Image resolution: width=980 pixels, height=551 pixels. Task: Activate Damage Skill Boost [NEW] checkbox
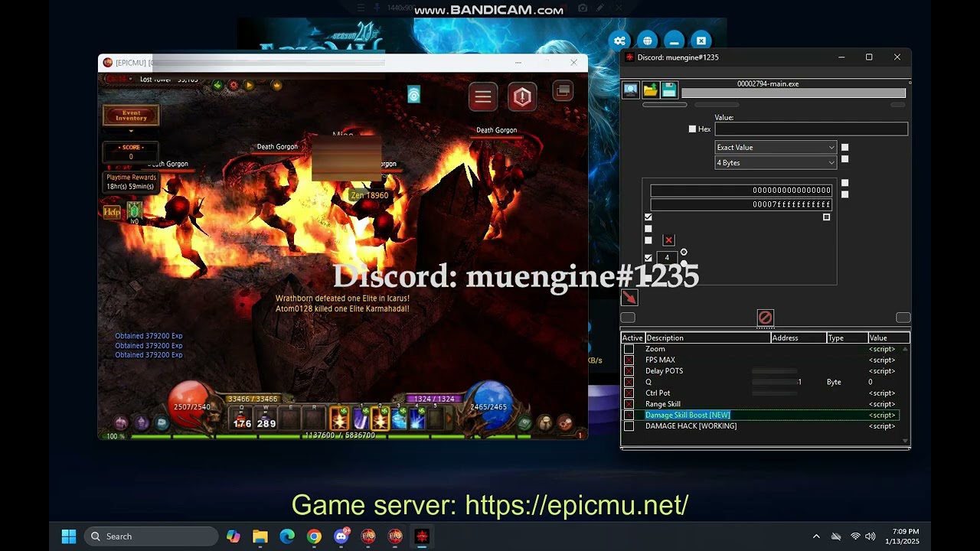click(629, 415)
